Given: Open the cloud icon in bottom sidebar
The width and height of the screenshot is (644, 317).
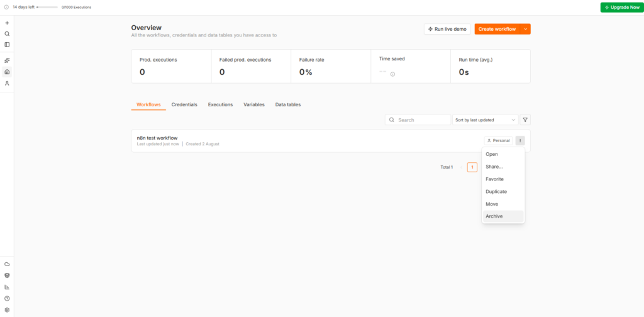Looking at the screenshot, I should (7, 264).
